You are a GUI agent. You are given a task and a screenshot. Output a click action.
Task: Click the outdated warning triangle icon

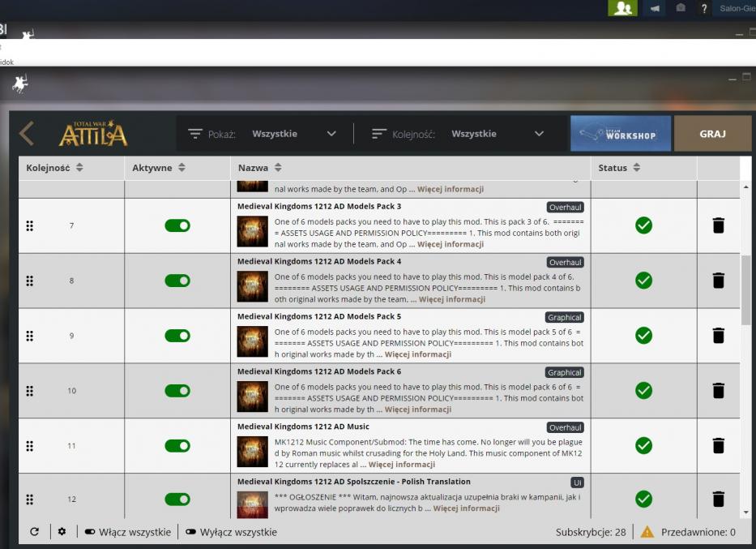[x=647, y=532]
